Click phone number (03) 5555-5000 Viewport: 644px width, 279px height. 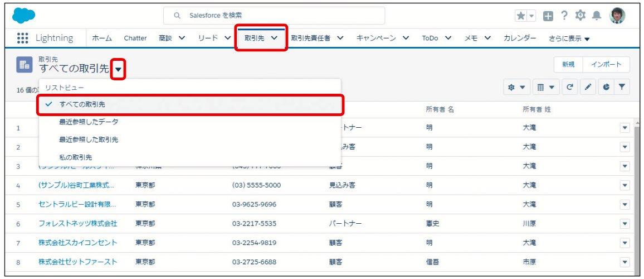click(x=256, y=185)
